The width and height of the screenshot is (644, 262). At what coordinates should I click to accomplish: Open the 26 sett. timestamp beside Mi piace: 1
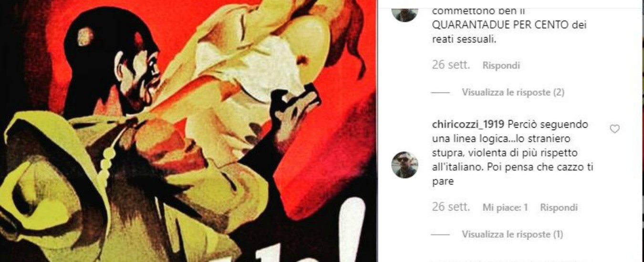(x=451, y=207)
